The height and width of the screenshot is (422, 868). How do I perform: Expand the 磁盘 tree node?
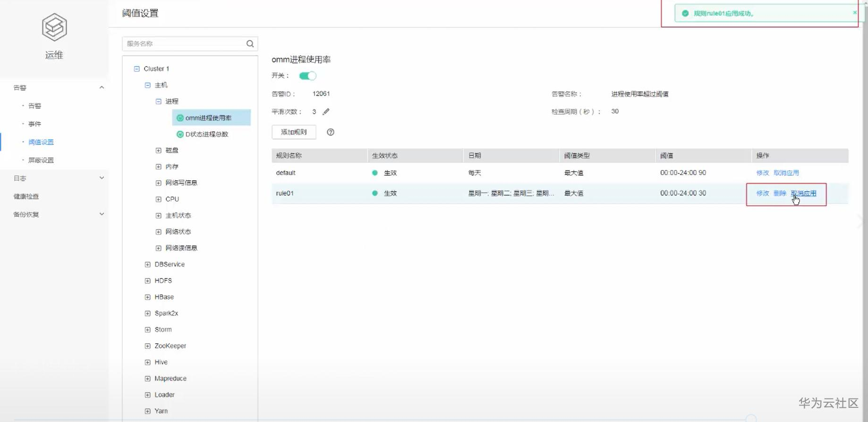point(158,151)
